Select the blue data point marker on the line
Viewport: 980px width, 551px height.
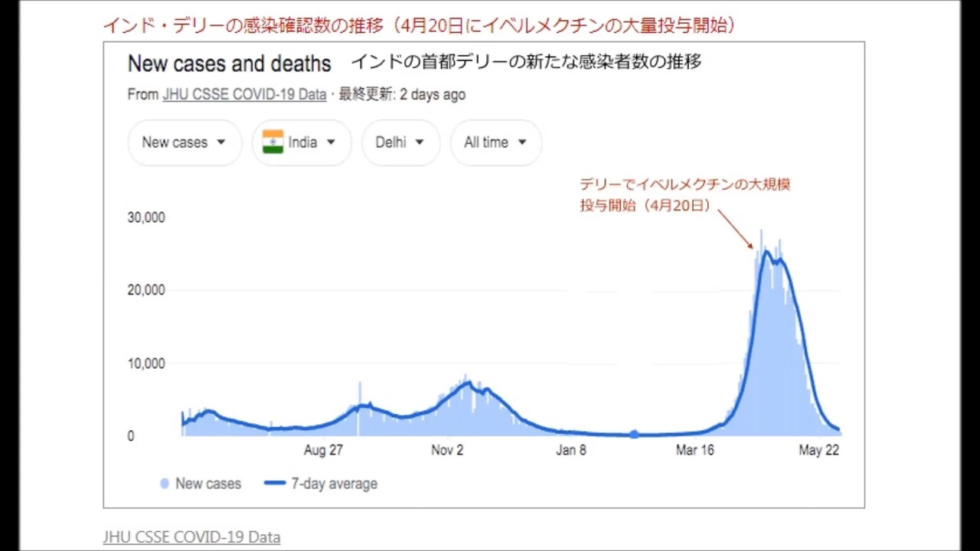634,434
